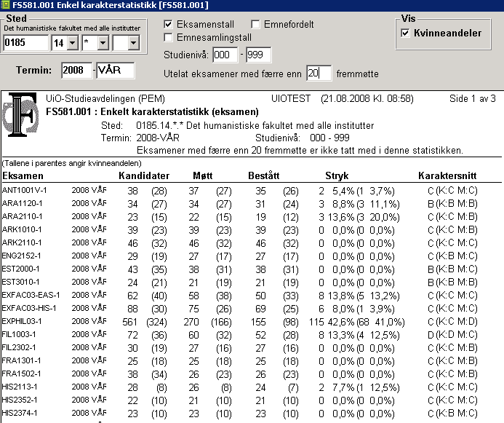Select the HIS2113-1 exam row
The width and height of the screenshot is (504, 423).
click(x=240, y=387)
